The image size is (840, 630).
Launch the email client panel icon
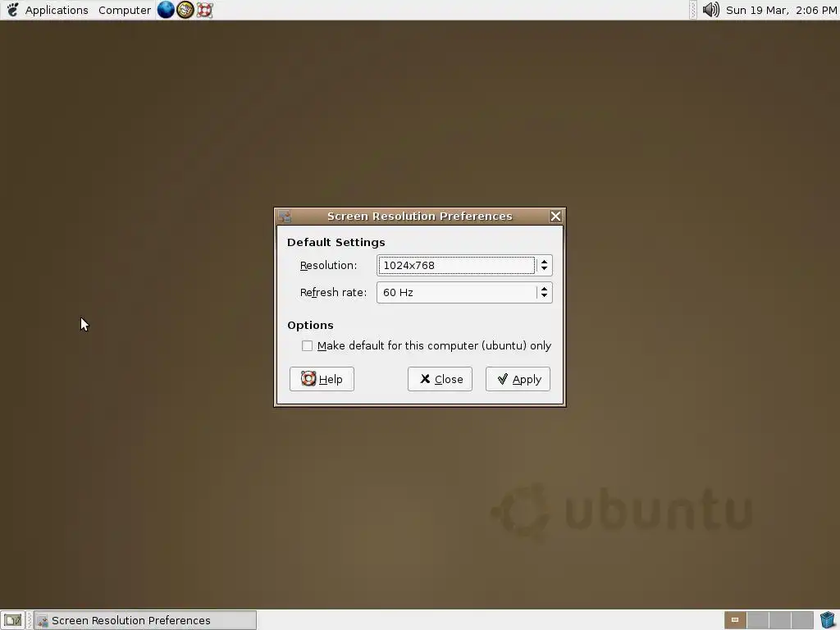pyautogui.click(x=185, y=10)
